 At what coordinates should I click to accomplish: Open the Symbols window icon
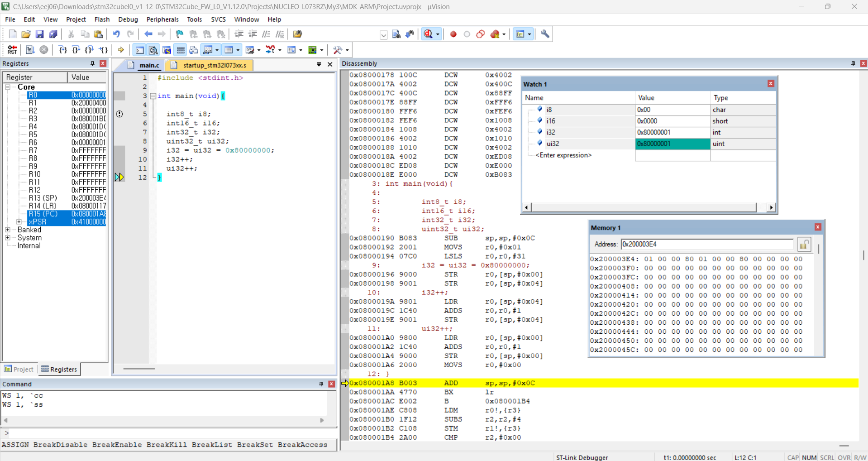(x=167, y=50)
